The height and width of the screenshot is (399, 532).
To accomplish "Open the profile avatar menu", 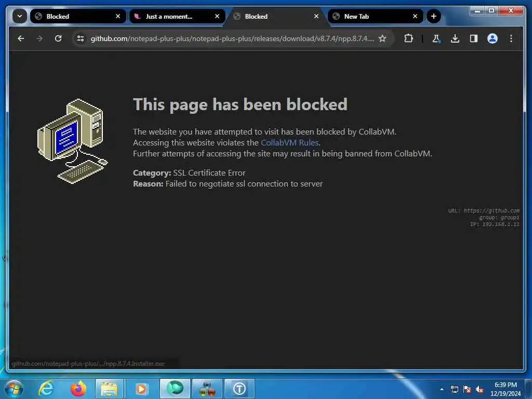I will click(493, 38).
